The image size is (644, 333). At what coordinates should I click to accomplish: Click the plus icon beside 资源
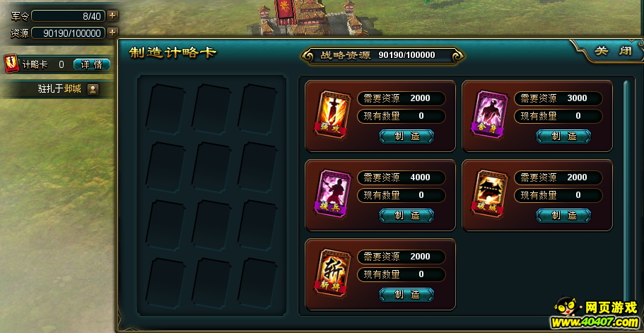(x=112, y=33)
